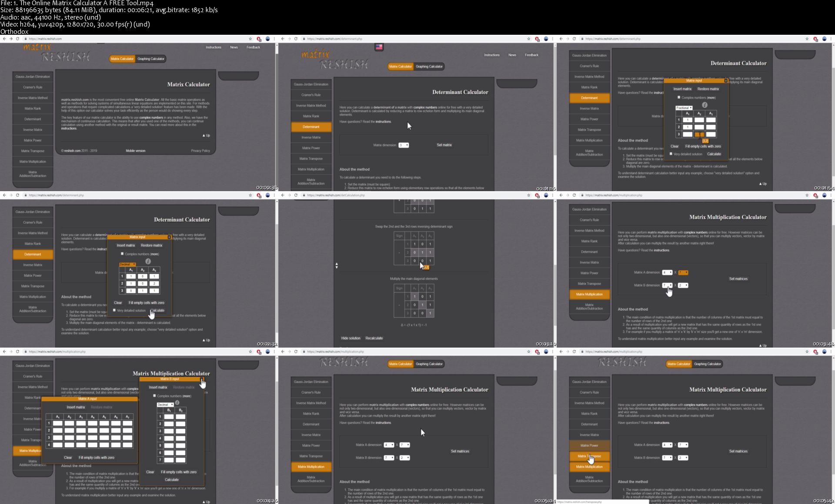The width and height of the screenshot is (835, 504).
Task: Close the Matrix B input dialog
Action: (x=202, y=379)
